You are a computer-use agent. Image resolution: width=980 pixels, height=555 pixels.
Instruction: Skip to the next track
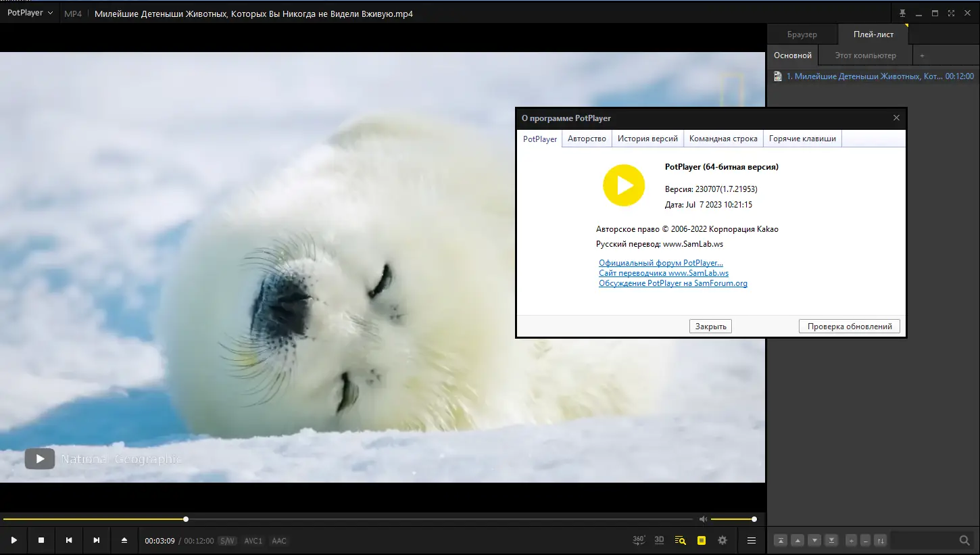coord(97,540)
